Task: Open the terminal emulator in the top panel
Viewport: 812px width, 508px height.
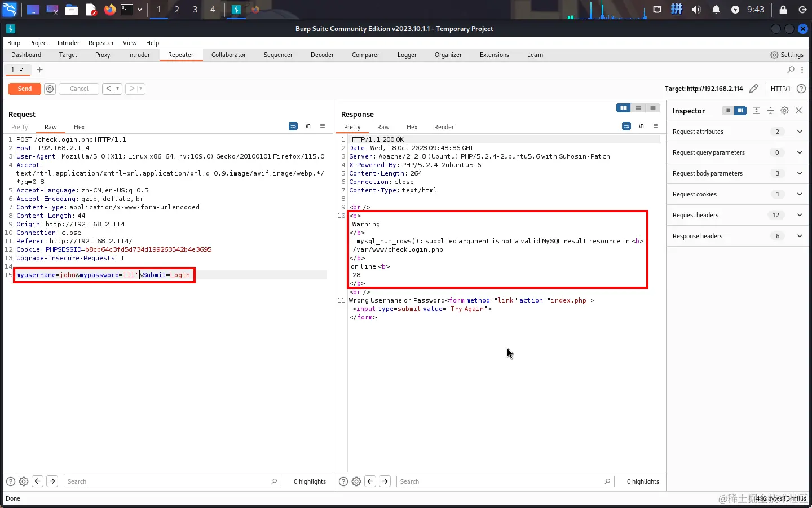Action: coord(127,9)
